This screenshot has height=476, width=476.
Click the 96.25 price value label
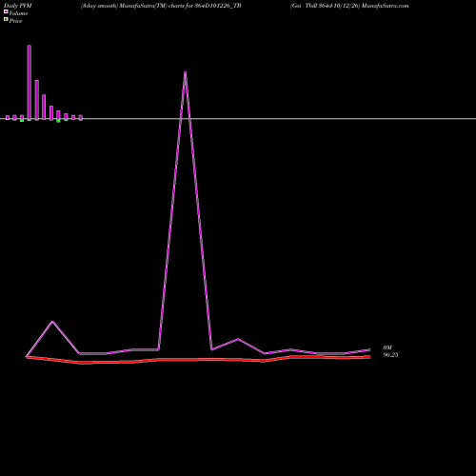(390, 355)
